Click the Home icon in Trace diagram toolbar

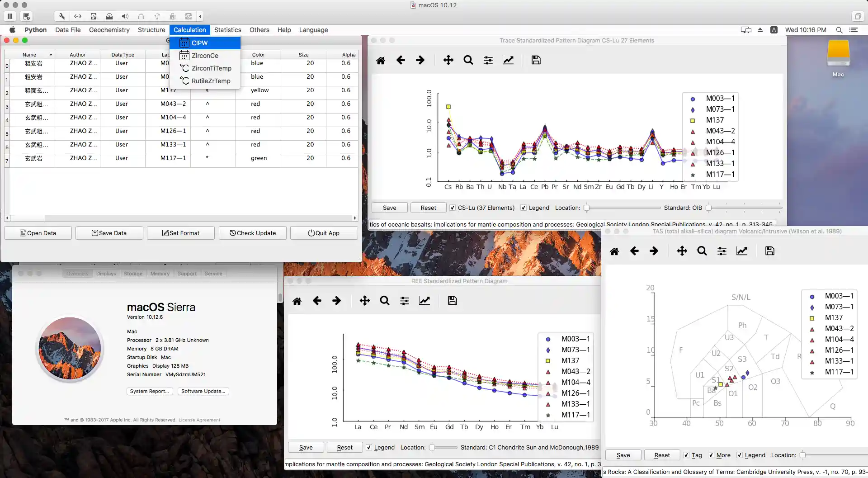tap(381, 60)
